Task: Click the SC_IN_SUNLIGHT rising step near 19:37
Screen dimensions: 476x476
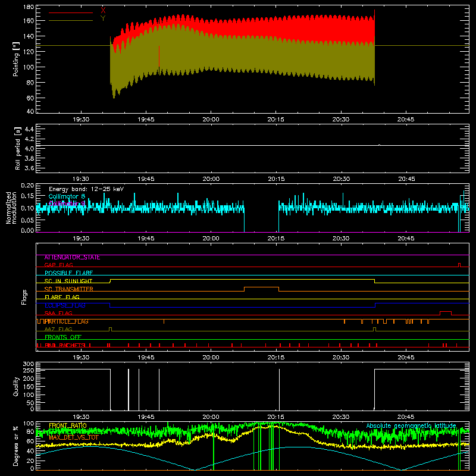Action: (x=110, y=281)
